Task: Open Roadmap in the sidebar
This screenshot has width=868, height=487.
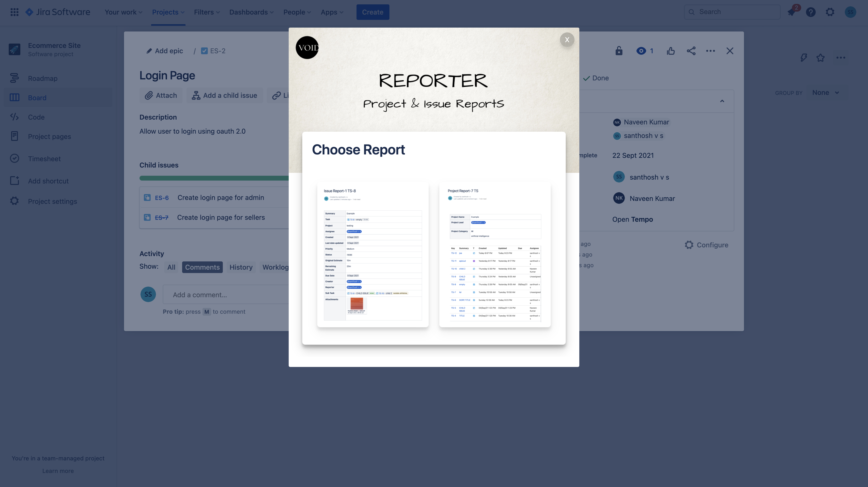Action: click(x=42, y=78)
